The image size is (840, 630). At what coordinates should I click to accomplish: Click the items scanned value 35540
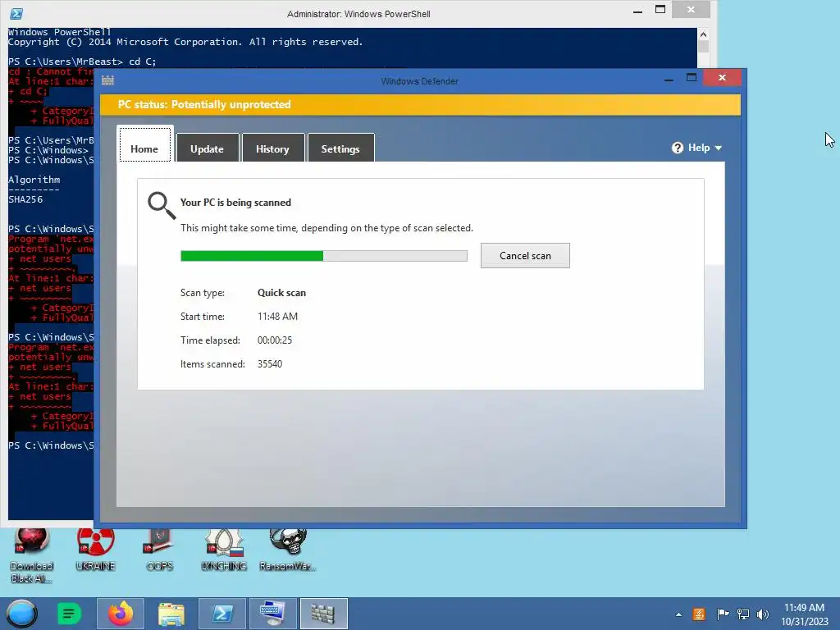(x=270, y=363)
